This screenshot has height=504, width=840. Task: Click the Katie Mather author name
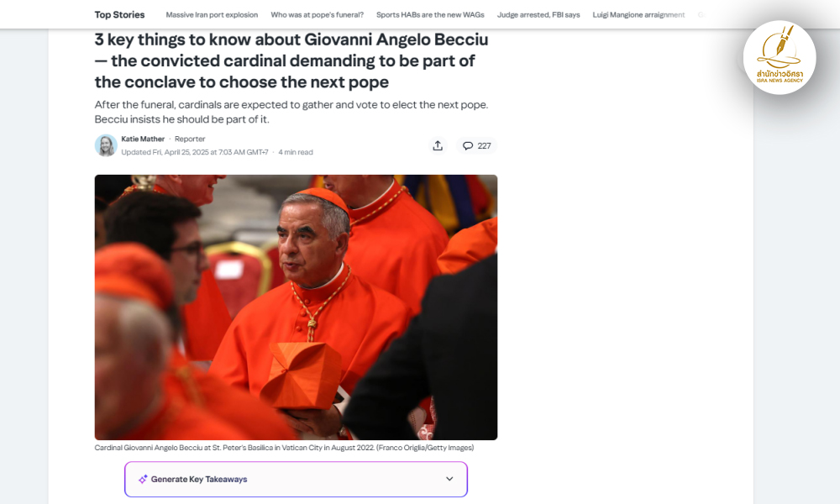[143, 139]
